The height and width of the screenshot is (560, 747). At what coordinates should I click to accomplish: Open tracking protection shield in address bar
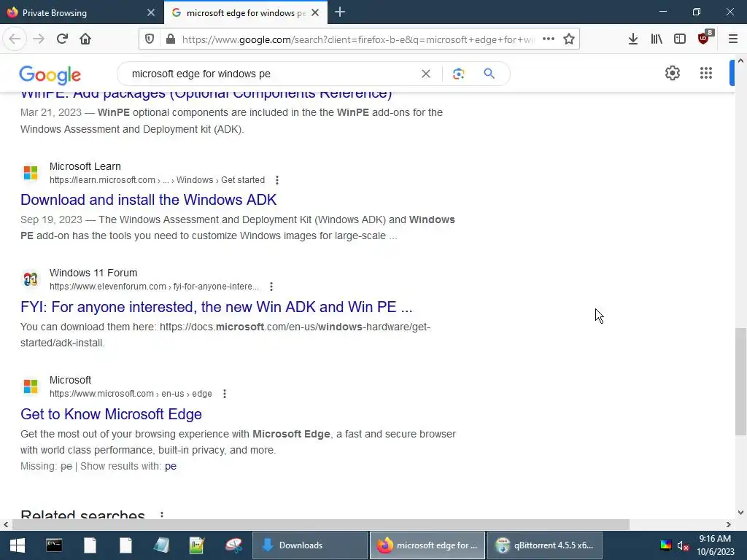click(150, 39)
